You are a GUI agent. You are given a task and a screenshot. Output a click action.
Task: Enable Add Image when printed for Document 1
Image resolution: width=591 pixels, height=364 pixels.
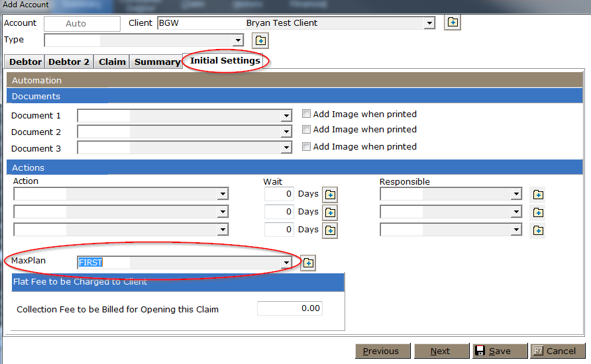(x=306, y=114)
